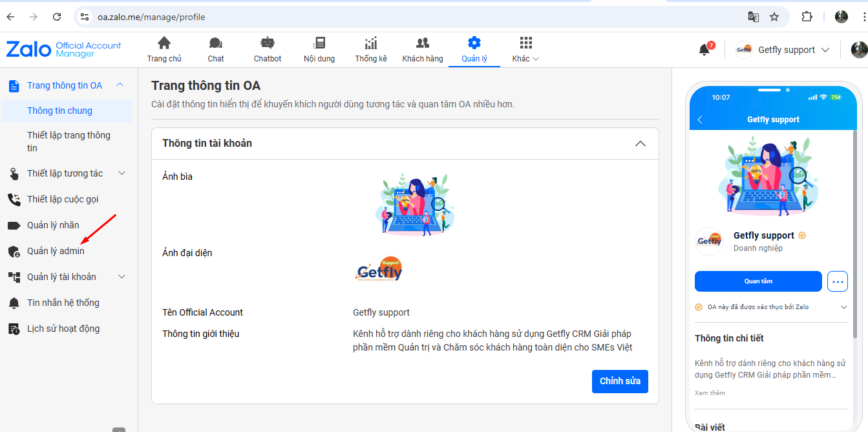Expand the Thiết lập tương tác menu
This screenshot has height=432, width=868.
122,173
